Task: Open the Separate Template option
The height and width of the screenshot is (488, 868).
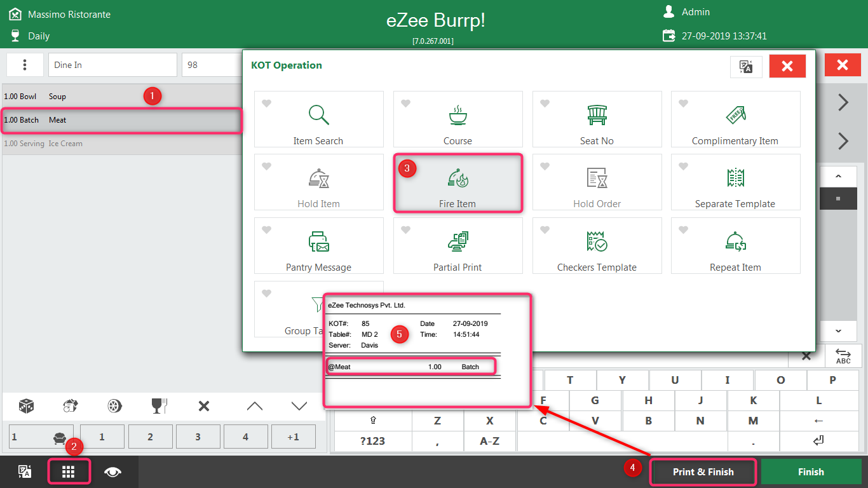Action: (x=735, y=182)
